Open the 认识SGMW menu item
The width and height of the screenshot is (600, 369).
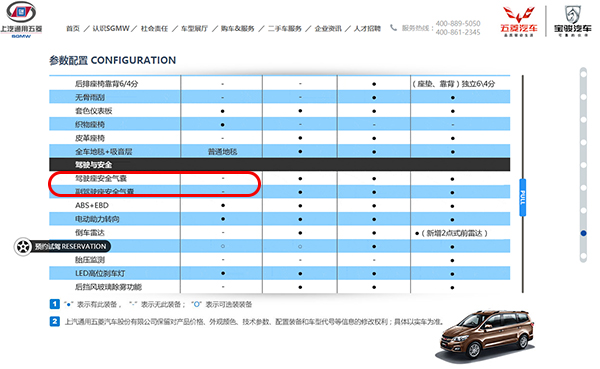(x=111, y=29)
